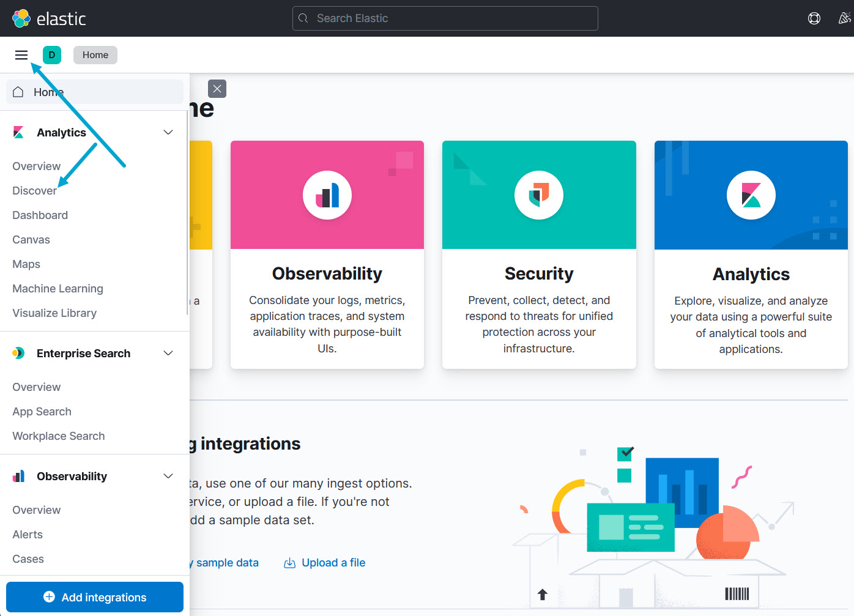Collapse the Observability nav section
This screenshot has height=616, width=854.
coord(168,477)
